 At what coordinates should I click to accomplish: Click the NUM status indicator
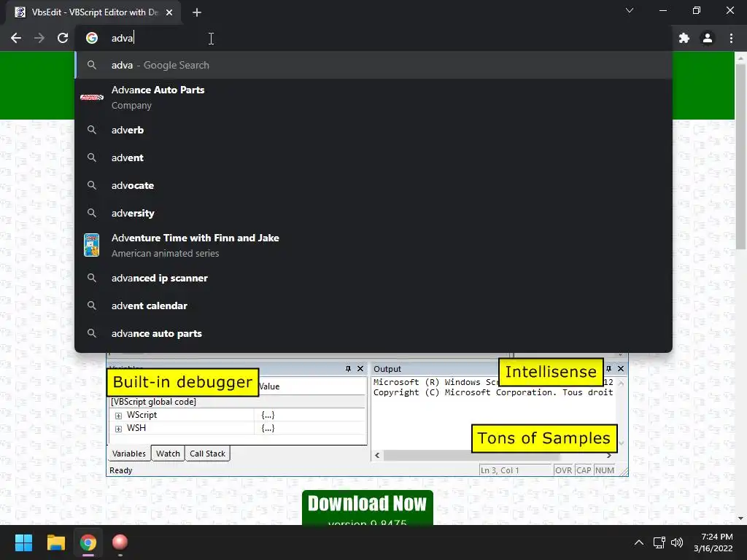tap(605, 470)
